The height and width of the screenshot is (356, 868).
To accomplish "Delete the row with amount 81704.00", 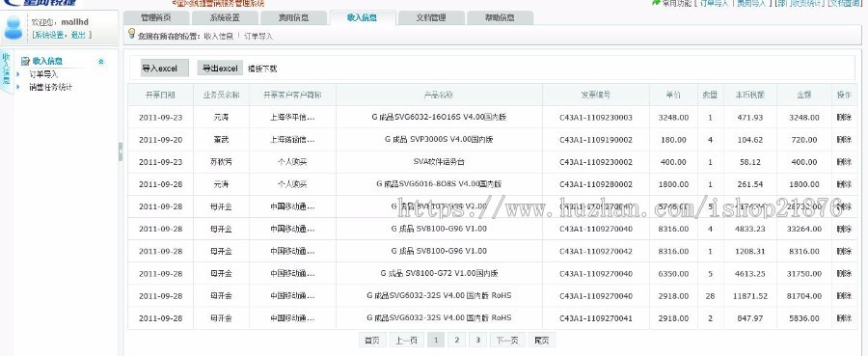I will [x=844, y=295].
